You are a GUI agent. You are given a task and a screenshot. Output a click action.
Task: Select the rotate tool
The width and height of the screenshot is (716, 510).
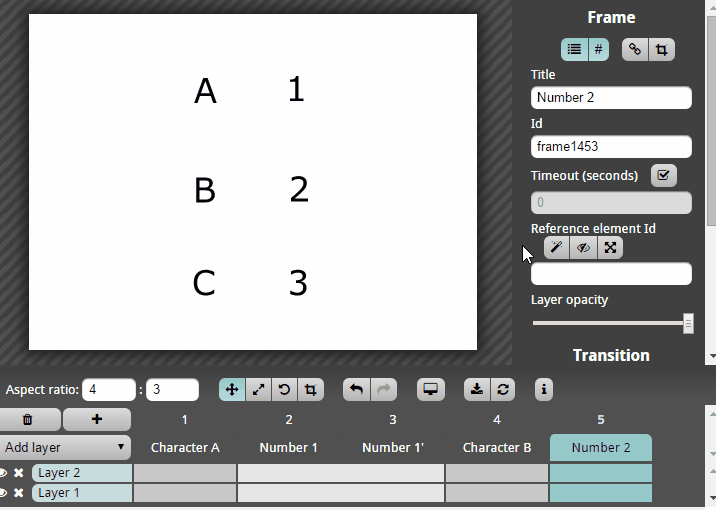[284, 389]
